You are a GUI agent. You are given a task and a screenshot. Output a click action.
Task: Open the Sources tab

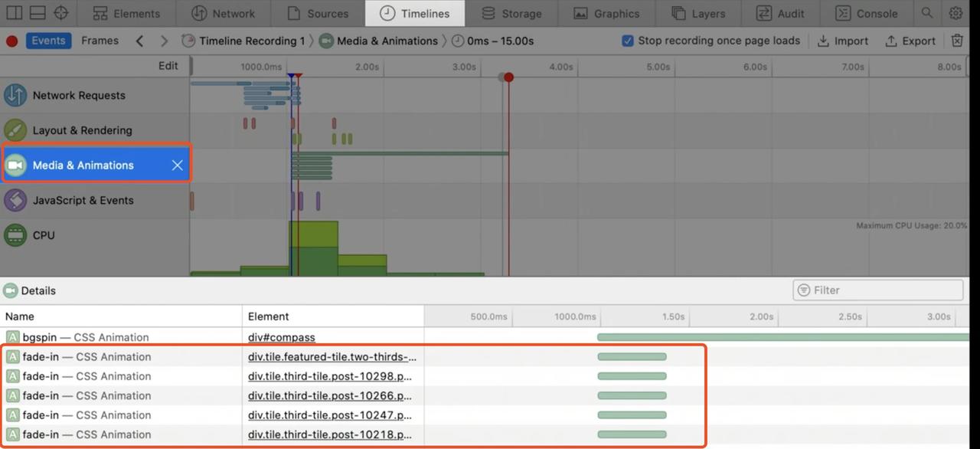[x=318, y=13]
